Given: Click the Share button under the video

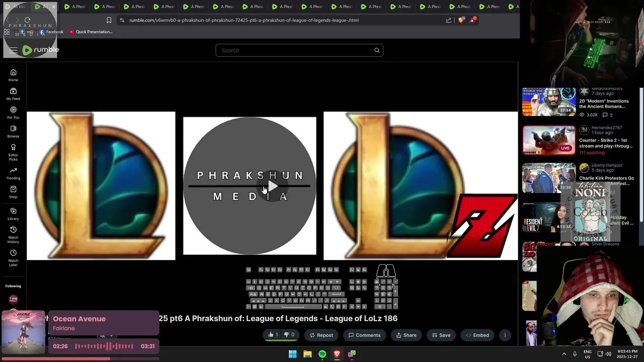Looking at the screenshot, I should pyautogui.click(x=407, y=335).
